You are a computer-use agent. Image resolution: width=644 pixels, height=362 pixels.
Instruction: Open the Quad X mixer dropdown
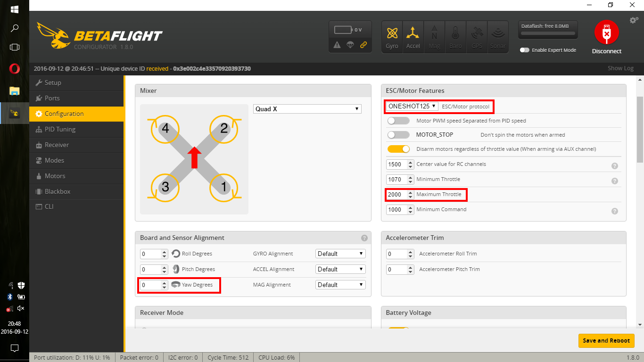pos(307,109)
